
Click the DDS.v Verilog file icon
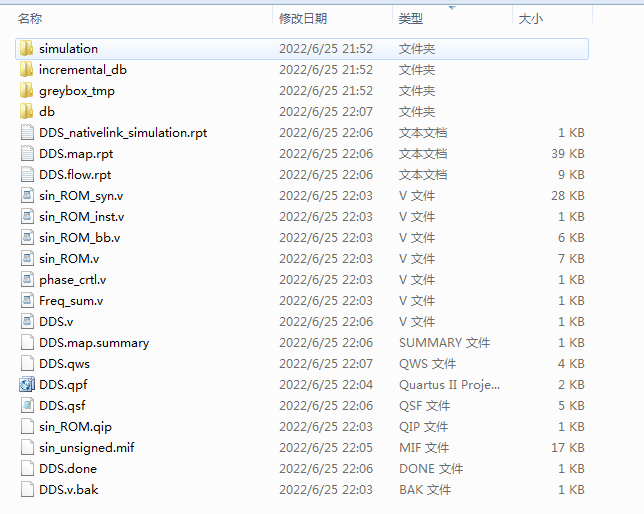pyautogui.click(x=27, y=321)
